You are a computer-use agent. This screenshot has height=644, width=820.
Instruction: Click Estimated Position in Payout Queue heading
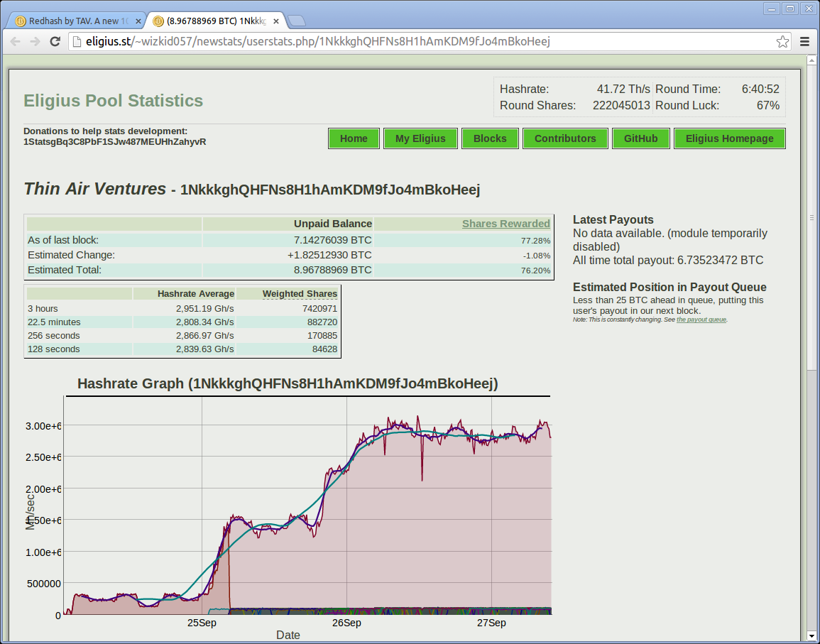(669, 288)
